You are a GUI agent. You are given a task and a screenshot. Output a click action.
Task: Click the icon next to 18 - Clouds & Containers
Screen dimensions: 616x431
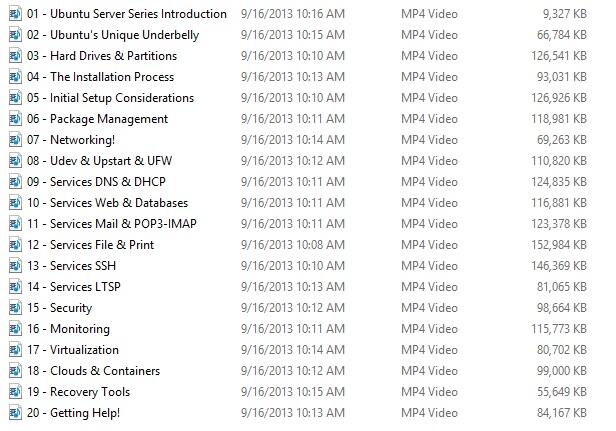(x=15, y=371)
